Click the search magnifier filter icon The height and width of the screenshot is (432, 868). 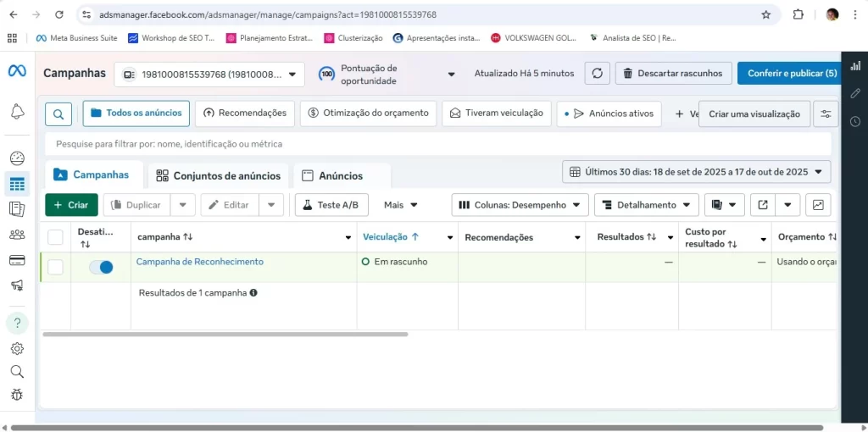(58, 114)
